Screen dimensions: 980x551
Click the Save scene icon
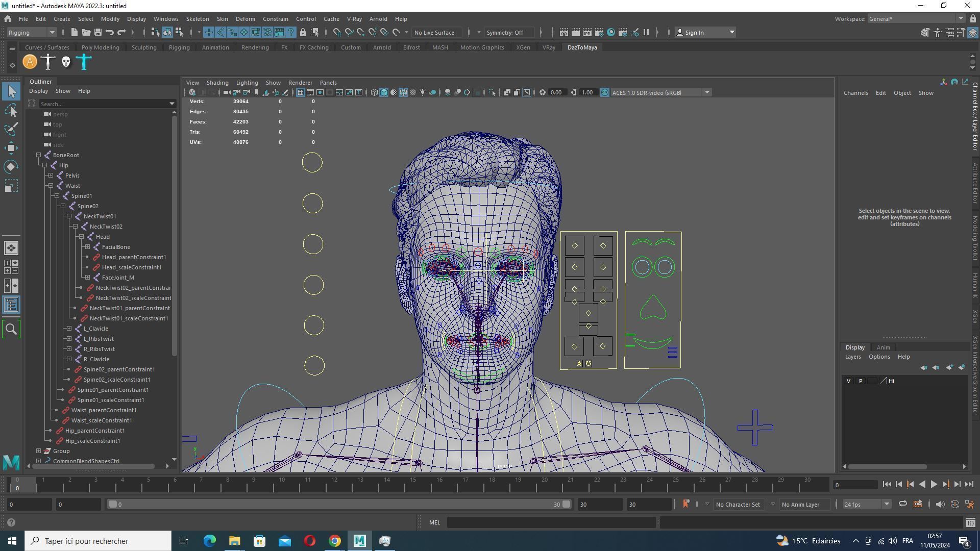pyautogui.click(x=97, y=33)
